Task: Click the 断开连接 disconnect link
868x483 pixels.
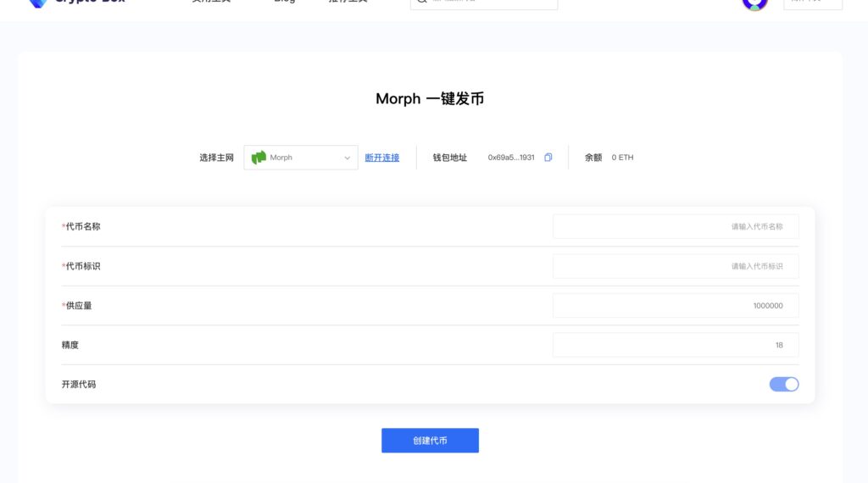Action: coord(382,158)
